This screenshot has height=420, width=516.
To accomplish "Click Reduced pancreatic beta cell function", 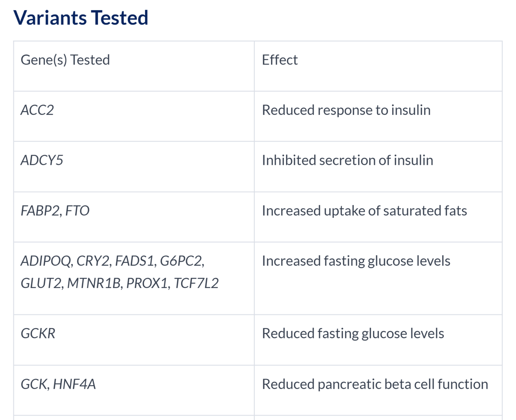I will coord(375,384).
